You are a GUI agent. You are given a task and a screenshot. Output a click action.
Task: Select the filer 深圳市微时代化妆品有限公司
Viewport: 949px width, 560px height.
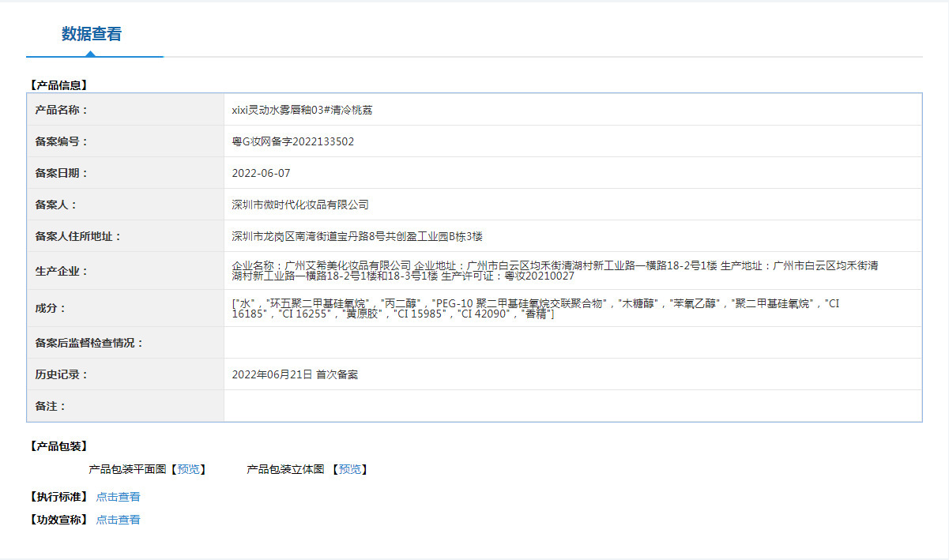tap(300, 205)
